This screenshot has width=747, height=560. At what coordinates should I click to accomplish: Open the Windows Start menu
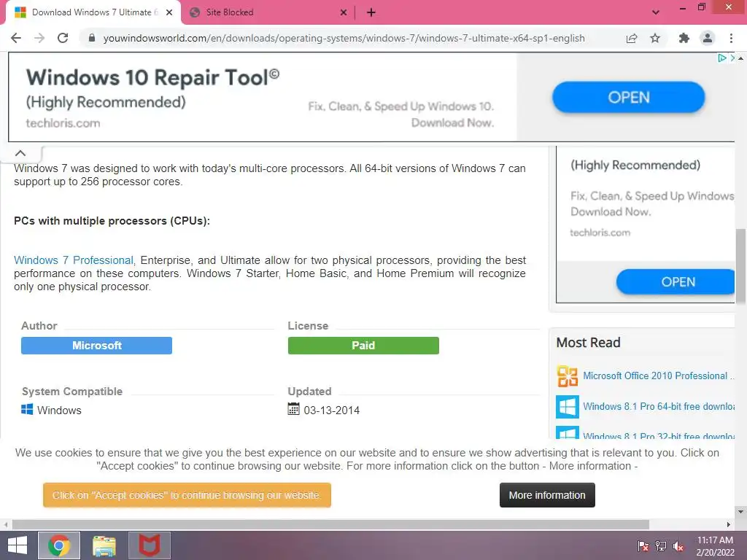tap(18, 545)
